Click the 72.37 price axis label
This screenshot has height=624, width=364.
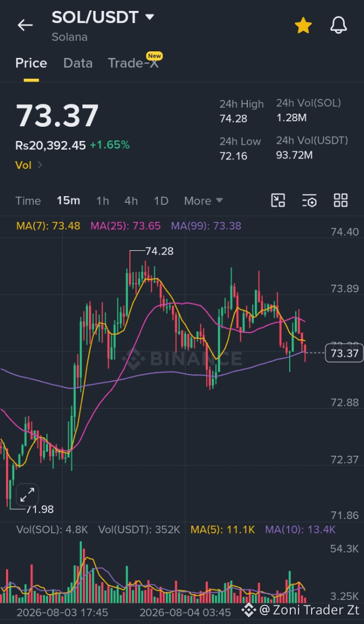(x=344, y=460)
